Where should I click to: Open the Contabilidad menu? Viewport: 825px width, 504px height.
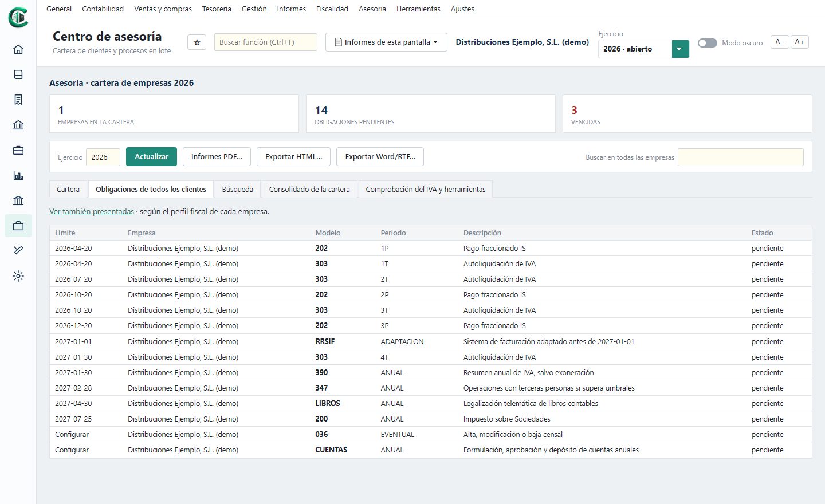click(103, 9)
